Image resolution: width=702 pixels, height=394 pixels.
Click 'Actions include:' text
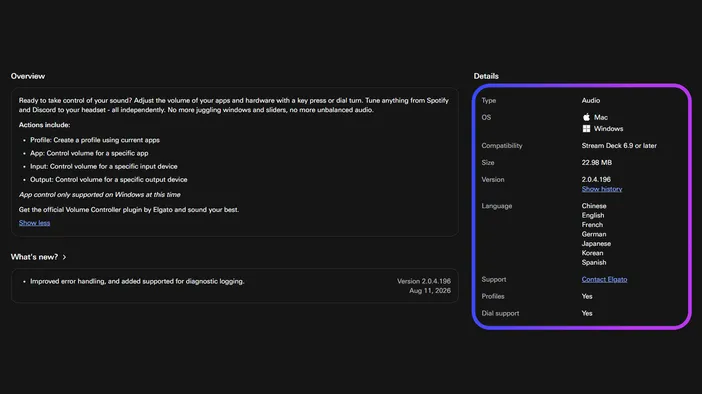coord(44,125)
